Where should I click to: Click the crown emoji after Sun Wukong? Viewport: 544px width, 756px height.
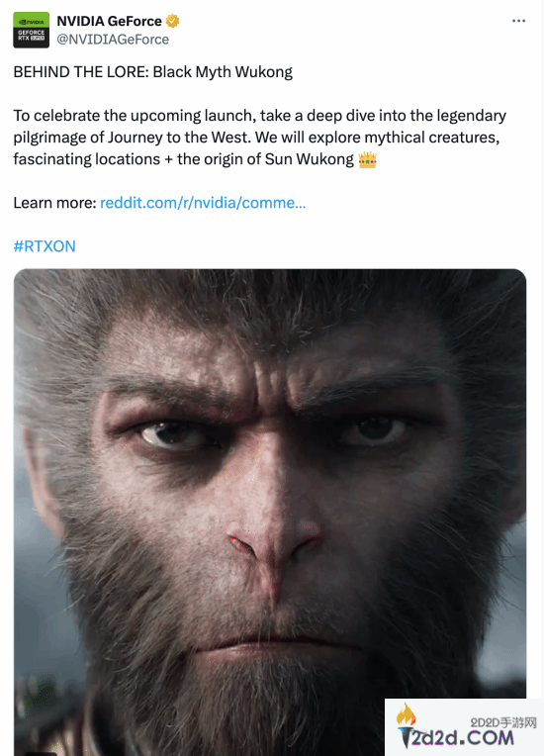pyautogui.click(x=367, y=159)
